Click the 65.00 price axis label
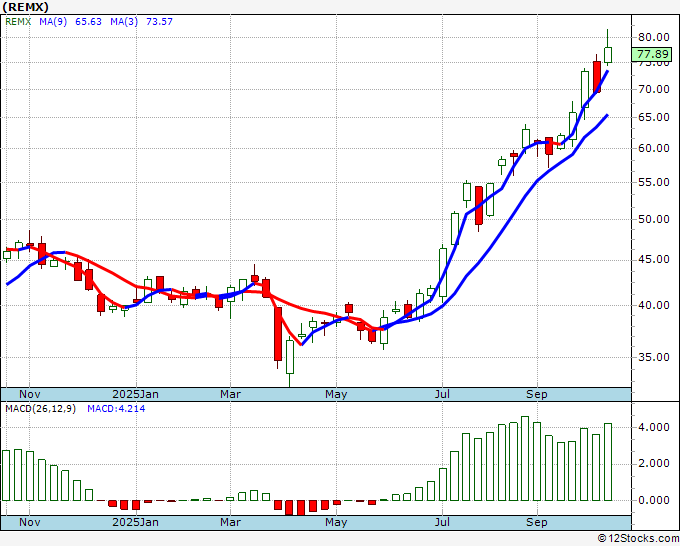Image resolution: width=680 pixels, height=546 pixels. (x=654, y=117)
